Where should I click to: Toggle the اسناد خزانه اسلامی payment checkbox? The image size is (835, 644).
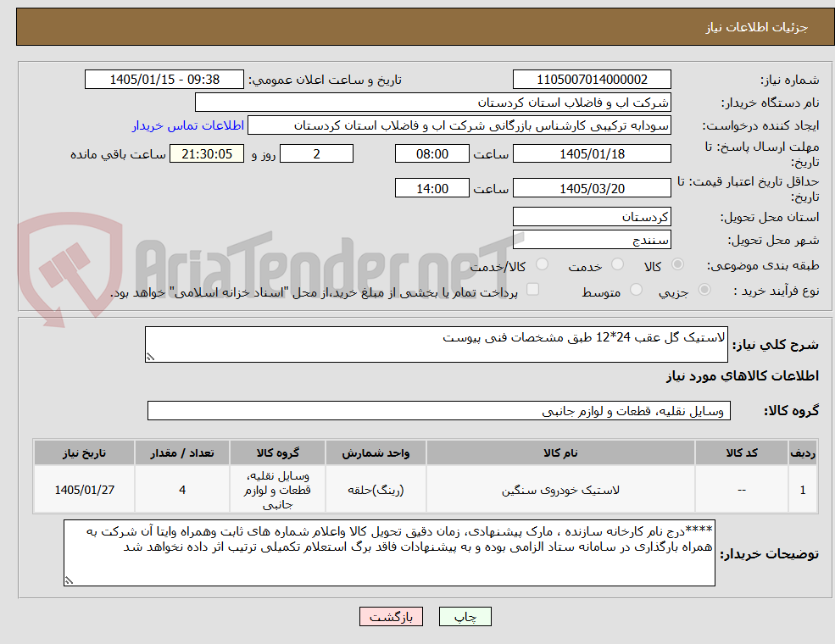(532, 289)
